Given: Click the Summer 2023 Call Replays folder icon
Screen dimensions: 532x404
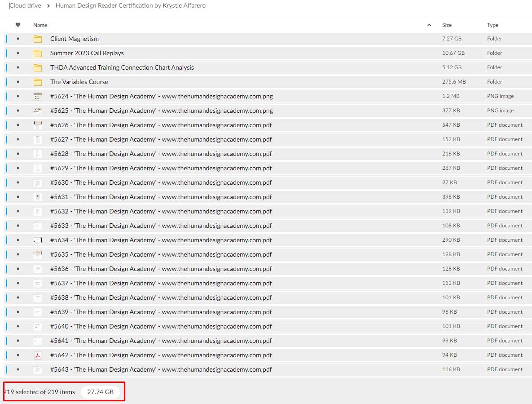Looking at the screenshot, I should 38,53.
